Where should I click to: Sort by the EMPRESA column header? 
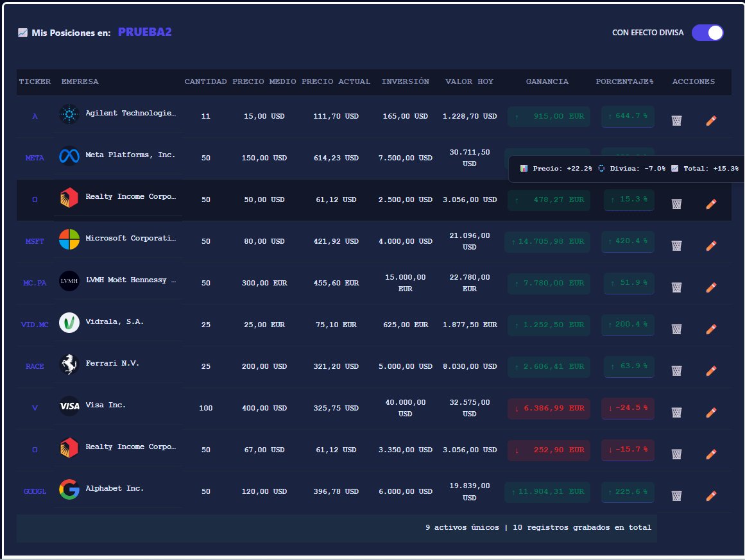(80, 81)
